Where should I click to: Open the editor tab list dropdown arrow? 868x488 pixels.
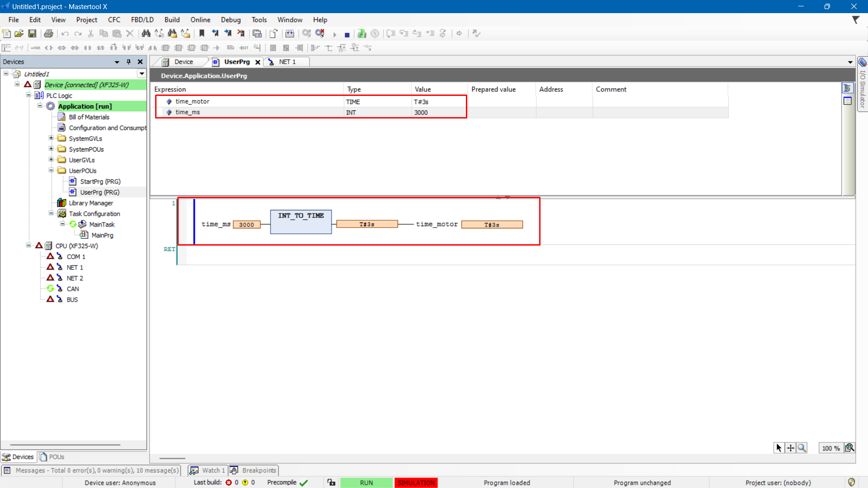pyautogui.click(x=850, y=62)
